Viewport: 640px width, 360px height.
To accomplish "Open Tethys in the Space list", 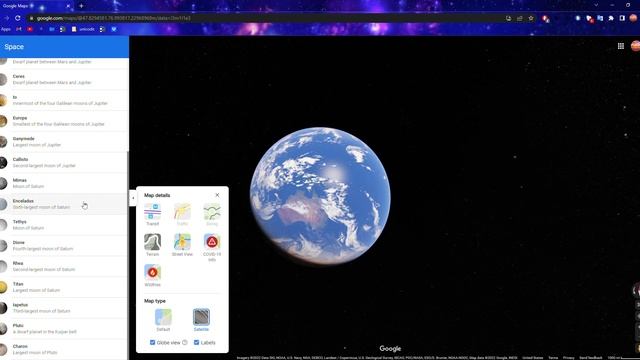I will click(x=64, y=225).
